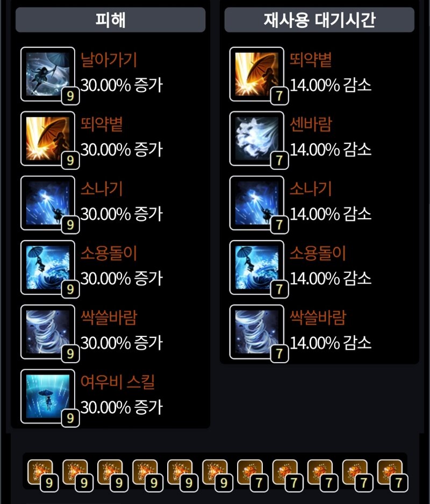
Task: Select the 뙤약볕 skill icon under 피해
Action: coord(48,139)
